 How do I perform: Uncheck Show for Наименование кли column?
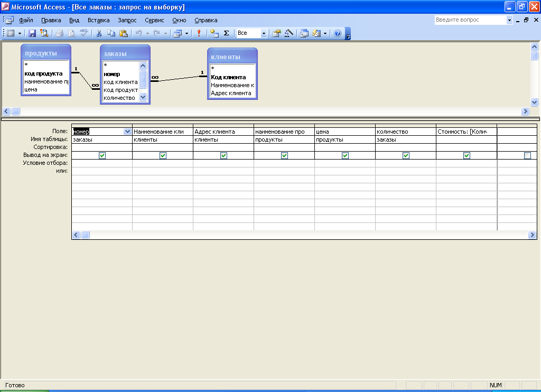click(x=163, y=155)
